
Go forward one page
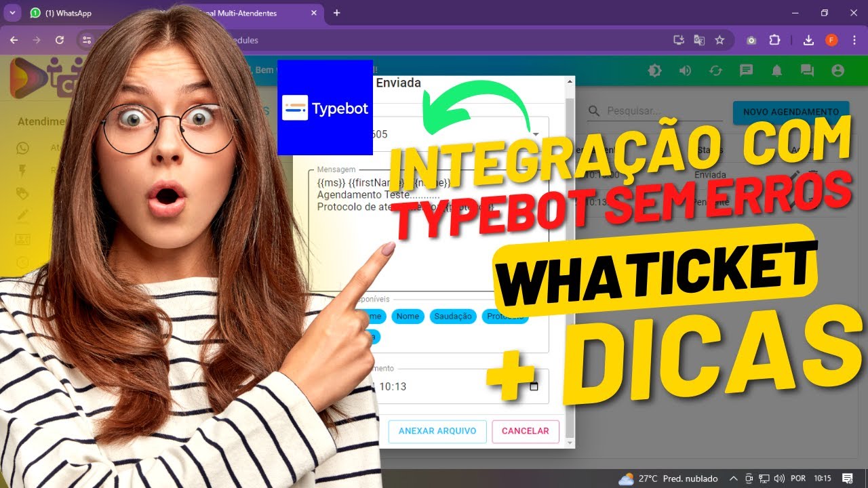click(x=37, y=40)
